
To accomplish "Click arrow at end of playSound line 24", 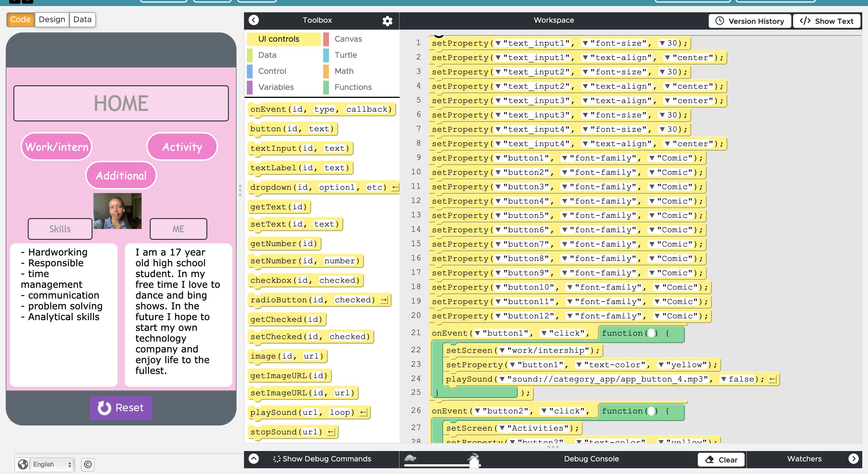I will [772, 379].
